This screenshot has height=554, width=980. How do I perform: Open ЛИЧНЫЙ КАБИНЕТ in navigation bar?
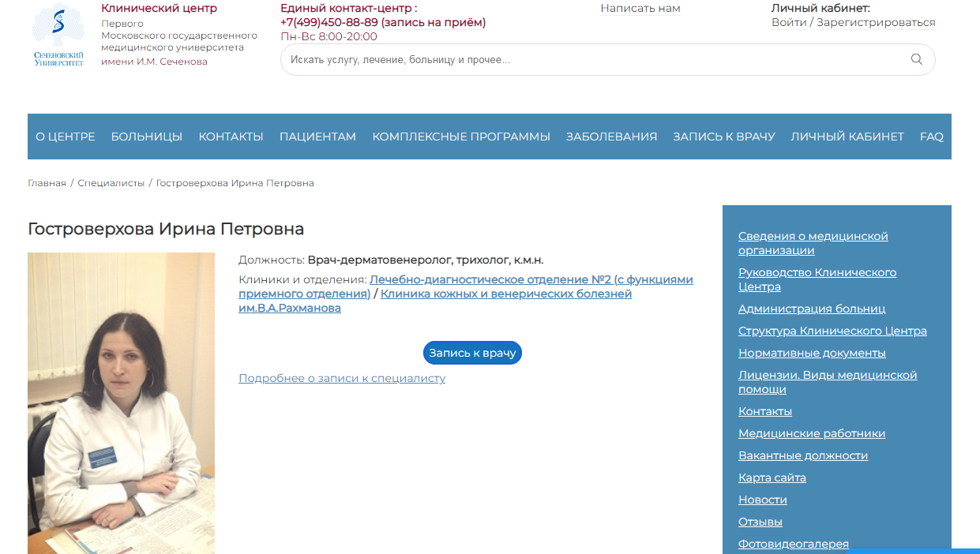click(847, 137)
